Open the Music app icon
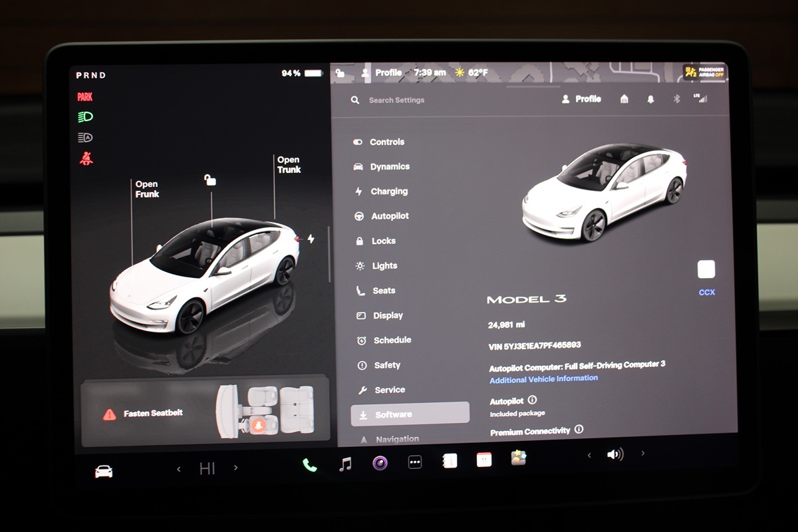The image size is (798, 532). pyautogui.click(x=345, y=464)
